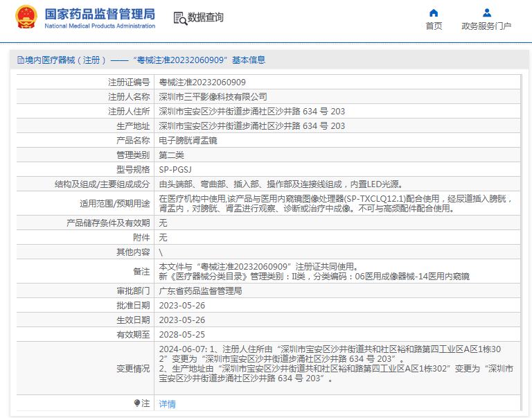
Task: Click the 无 value for 产品储存条件及有效期
Action: click(163, 223)
